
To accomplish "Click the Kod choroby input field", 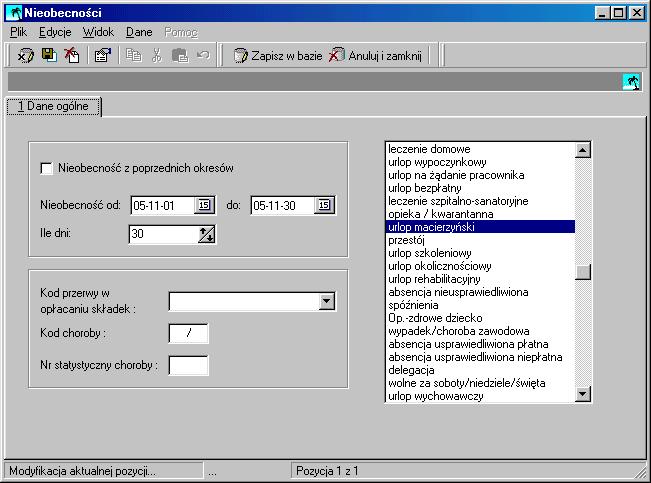I will point(188,333).
